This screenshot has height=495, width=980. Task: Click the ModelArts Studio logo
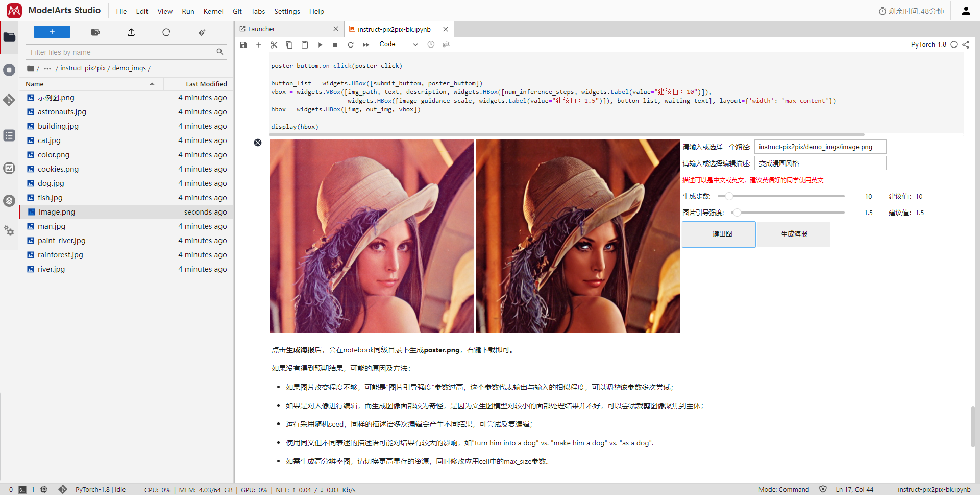click(x=14, y=11)
